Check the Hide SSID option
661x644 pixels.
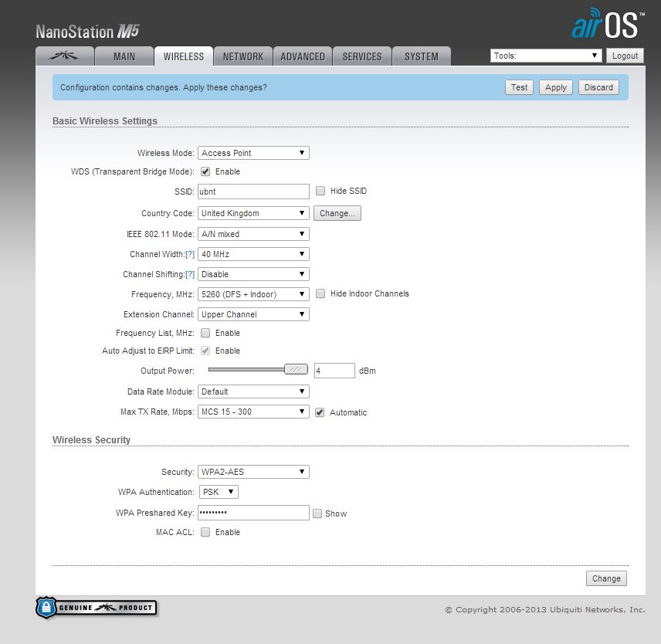[x=320, y=191]
